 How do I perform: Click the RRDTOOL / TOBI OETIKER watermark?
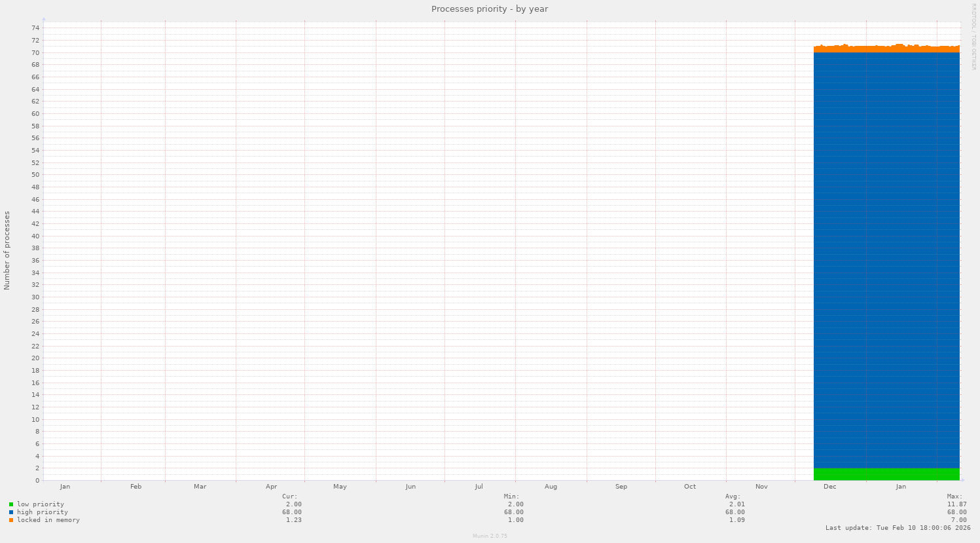(x=973, y=36)
